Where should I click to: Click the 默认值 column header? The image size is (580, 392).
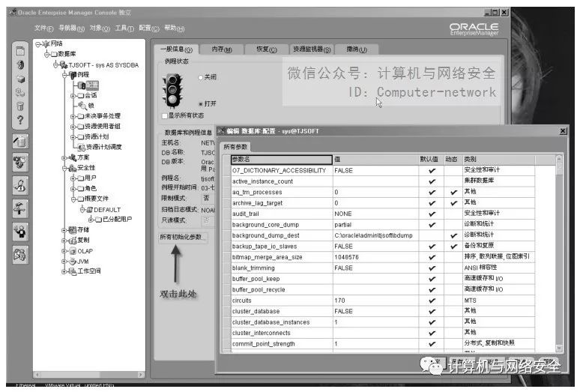[x=431, y=160]
